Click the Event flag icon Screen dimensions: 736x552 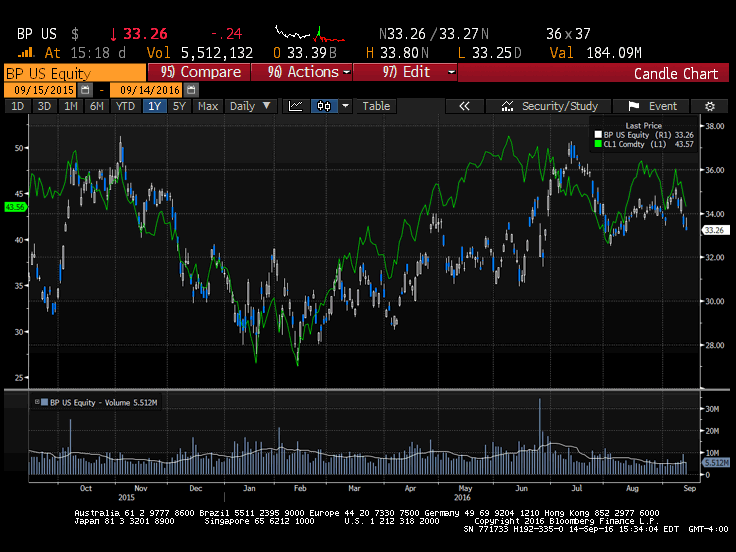634,107
